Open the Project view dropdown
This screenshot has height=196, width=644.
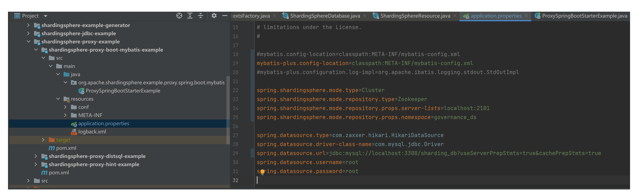[46, 16]
